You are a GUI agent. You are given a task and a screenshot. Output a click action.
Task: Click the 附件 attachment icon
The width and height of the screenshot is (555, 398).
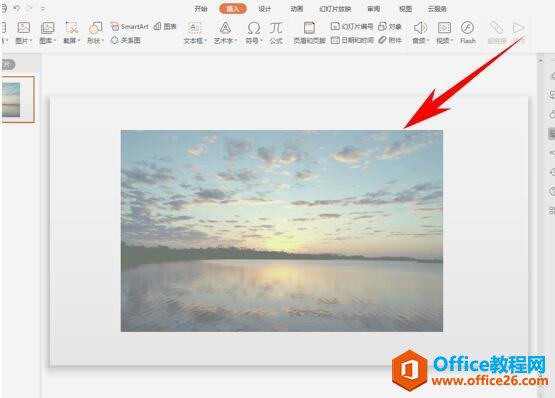tap(390, 40)
